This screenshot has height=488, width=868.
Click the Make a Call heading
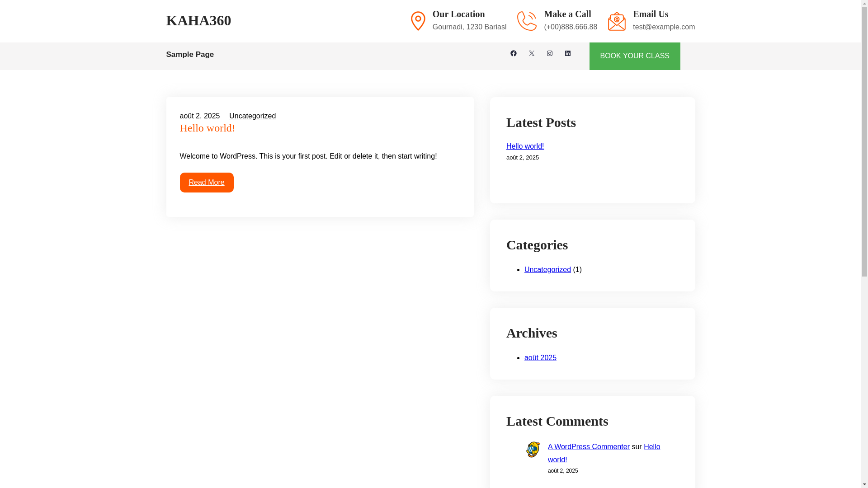pyautogui.click(x=567, y=14)
